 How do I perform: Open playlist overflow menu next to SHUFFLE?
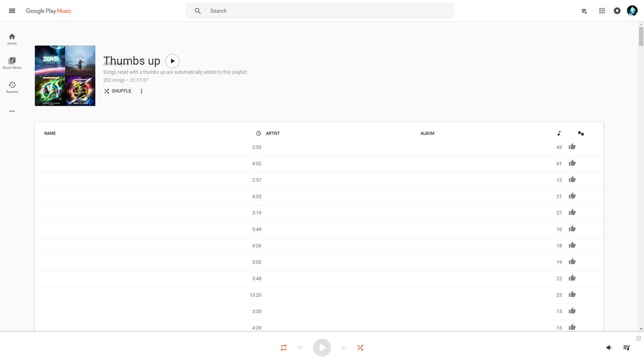click(x=142, y=91)
